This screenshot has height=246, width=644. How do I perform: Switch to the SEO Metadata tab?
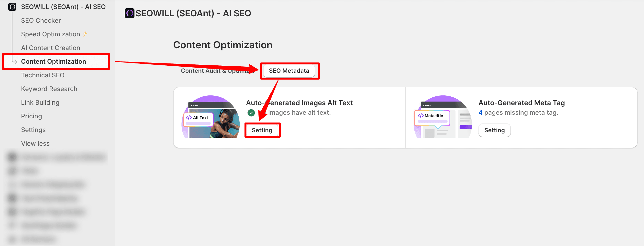pos(289,71)
